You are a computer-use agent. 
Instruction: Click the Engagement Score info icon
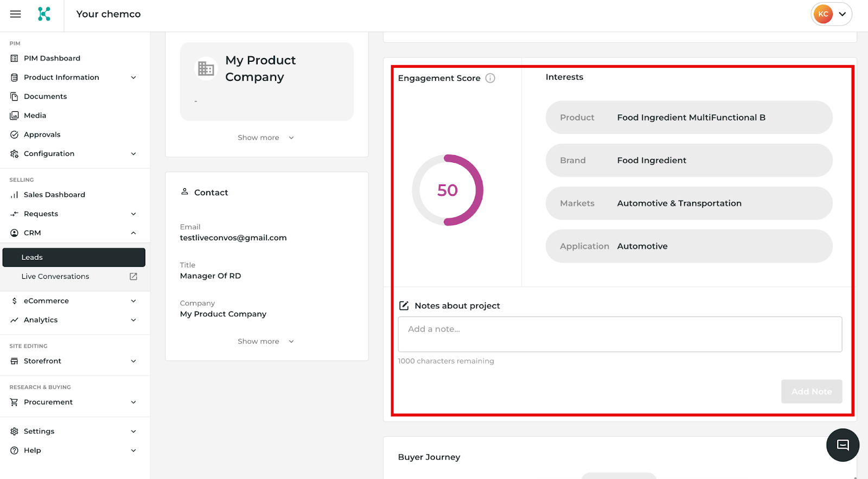[490, 78]
